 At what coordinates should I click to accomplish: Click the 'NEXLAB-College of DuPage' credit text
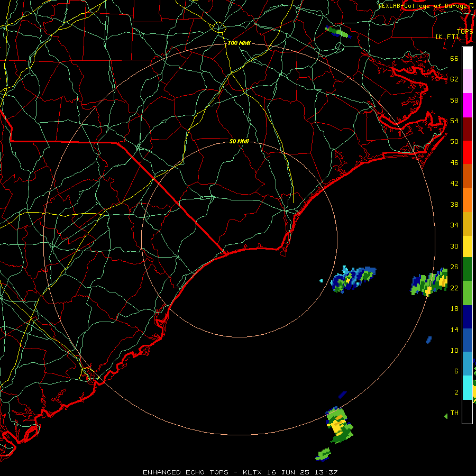423,5
